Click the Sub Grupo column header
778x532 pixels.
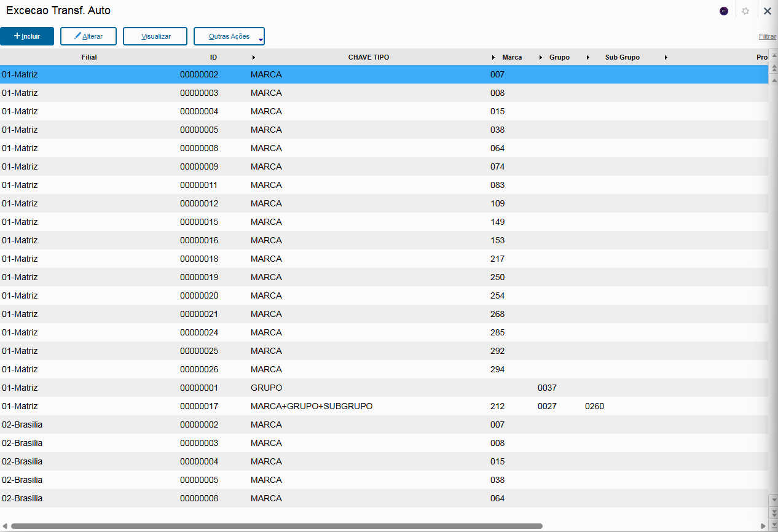click(x=623, y=57)
